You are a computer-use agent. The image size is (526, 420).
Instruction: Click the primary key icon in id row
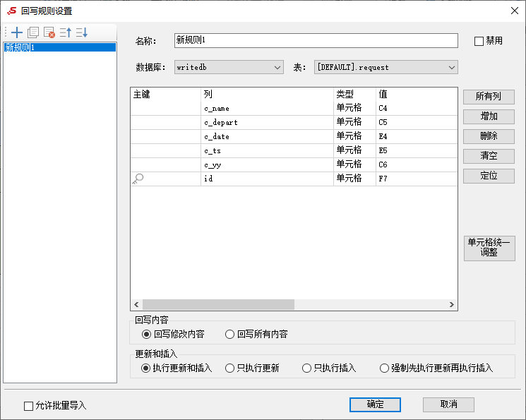tap(138, 179)
